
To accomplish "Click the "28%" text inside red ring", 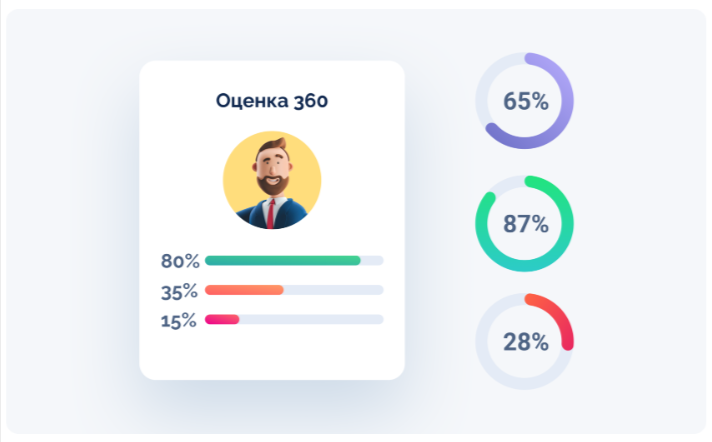I will click(x=525, y=342).
